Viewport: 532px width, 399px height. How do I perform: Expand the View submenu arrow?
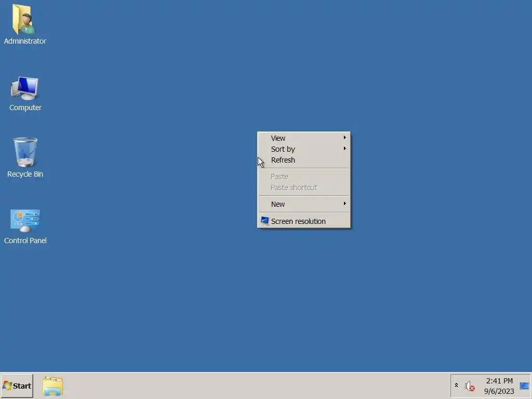coord(345,137)
